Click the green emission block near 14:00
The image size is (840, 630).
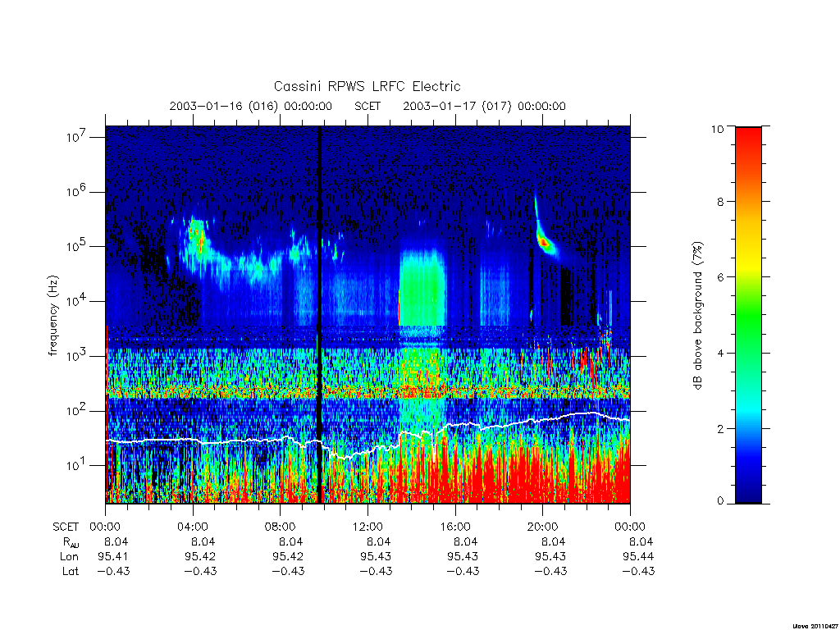click(422, 288)
